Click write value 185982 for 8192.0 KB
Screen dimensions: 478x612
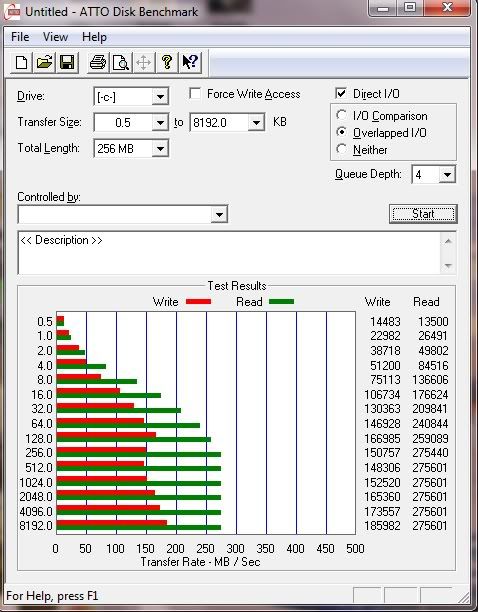click(382, 526)
